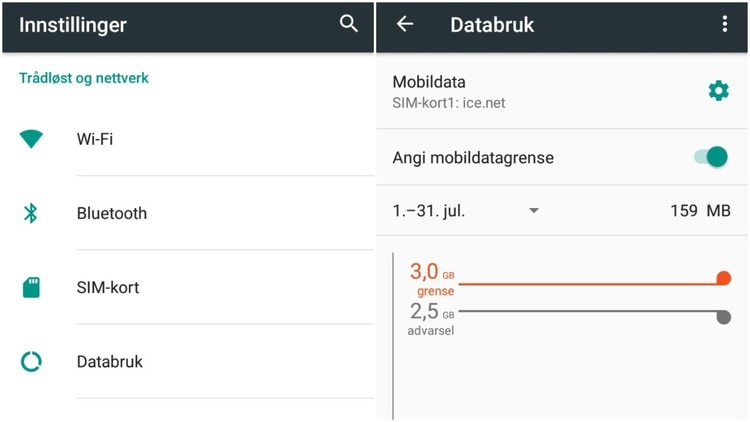Go back using the arrow icon
Viewport: 750px width, 422px height.
pyautogui.click(x=405, y=25)
